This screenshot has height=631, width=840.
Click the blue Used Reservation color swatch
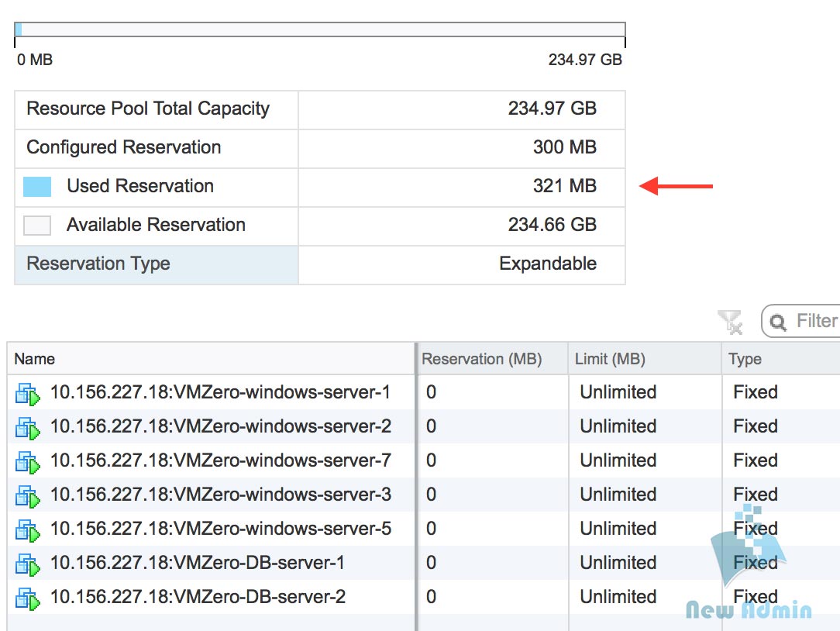tap(37, 187)
